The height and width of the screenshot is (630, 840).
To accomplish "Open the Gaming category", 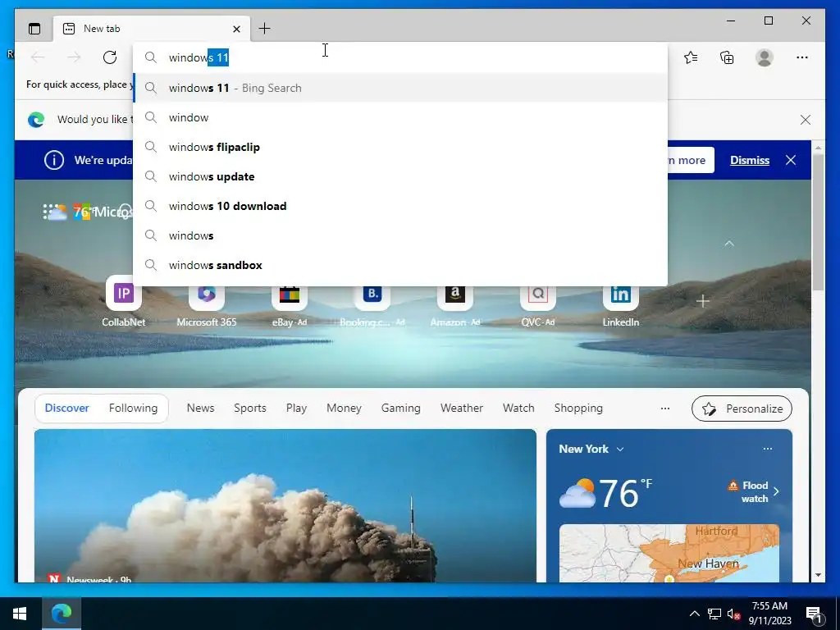I will click(x=400, y=409).
